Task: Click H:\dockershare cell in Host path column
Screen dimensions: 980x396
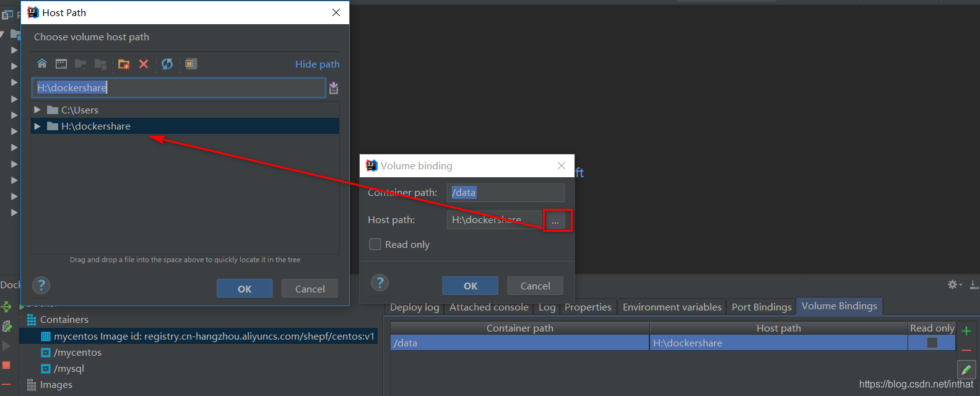Action: click(x=778, y=343)
